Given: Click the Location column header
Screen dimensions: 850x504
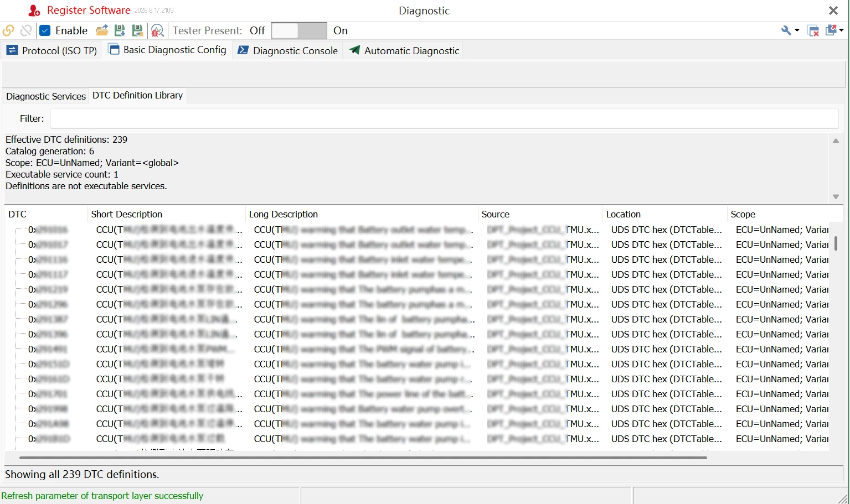Looking at the screenshot, I should (x=664, y=214).
